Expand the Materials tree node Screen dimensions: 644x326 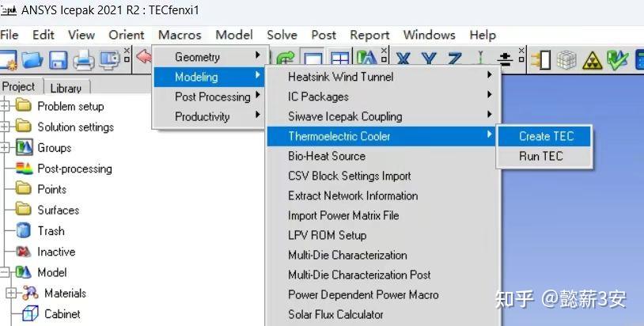pyautogui.click(x=11, y=293)
